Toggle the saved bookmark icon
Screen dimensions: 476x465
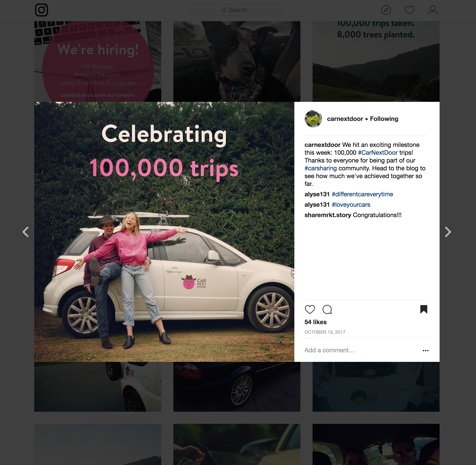(424, 309)
